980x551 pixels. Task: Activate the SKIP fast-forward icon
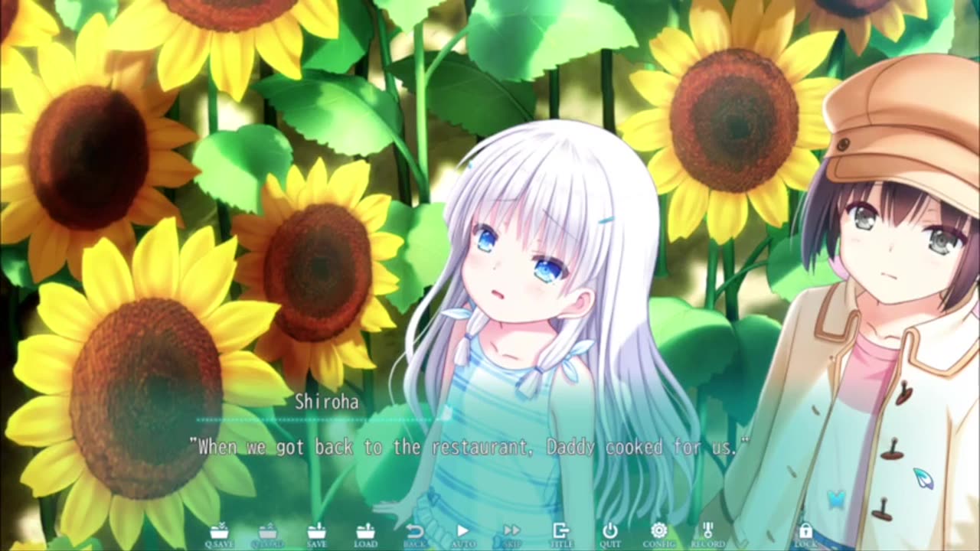click(511, 534)
